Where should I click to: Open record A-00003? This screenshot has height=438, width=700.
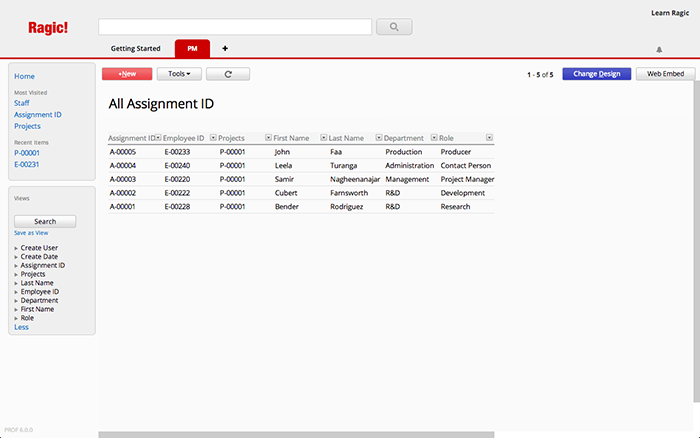(123, 179)
